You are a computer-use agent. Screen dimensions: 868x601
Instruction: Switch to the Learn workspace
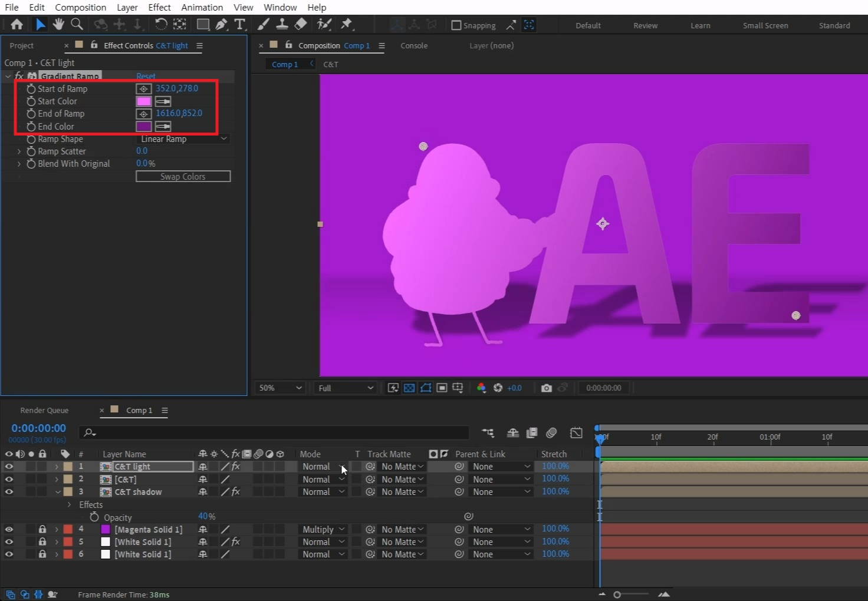[x=701, y=25]
